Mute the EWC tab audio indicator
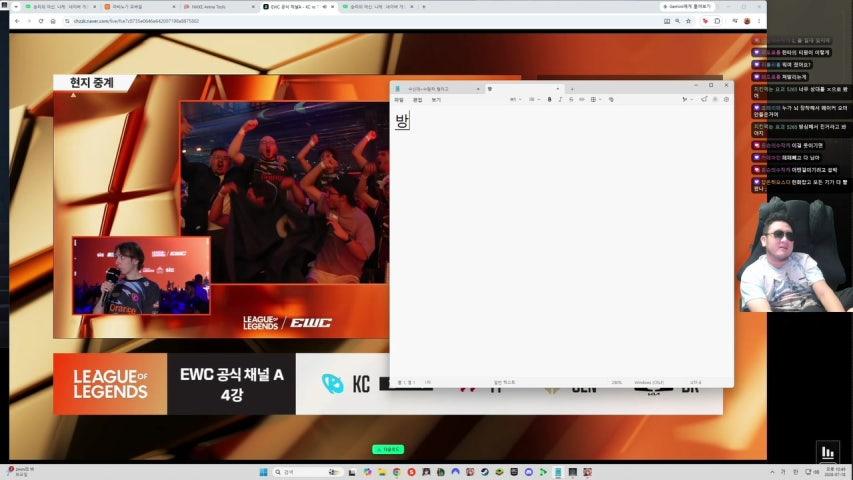 324,7
